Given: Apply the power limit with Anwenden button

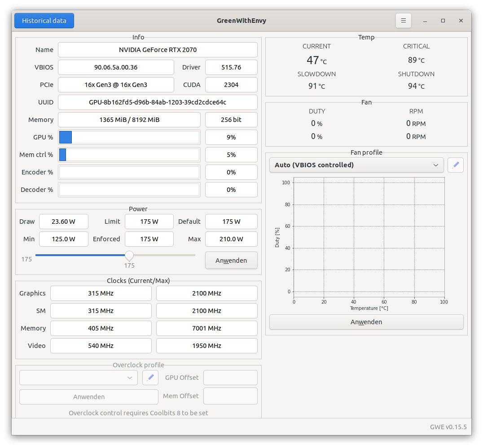Looking at the screenshot, I should [x=231, y=261].
